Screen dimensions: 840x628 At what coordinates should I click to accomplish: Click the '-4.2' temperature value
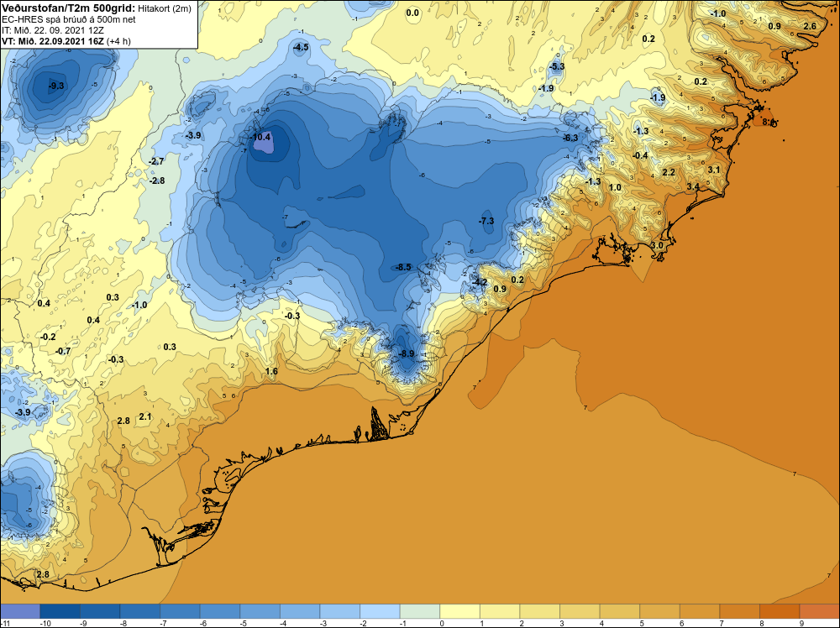(480, 282)
